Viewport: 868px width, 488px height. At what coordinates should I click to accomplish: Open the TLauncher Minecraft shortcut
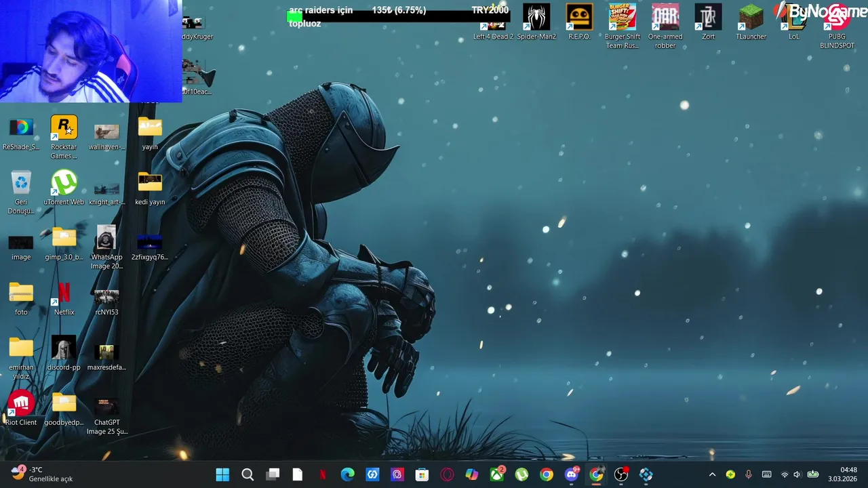pyautogui.click(x=751, y=22)
